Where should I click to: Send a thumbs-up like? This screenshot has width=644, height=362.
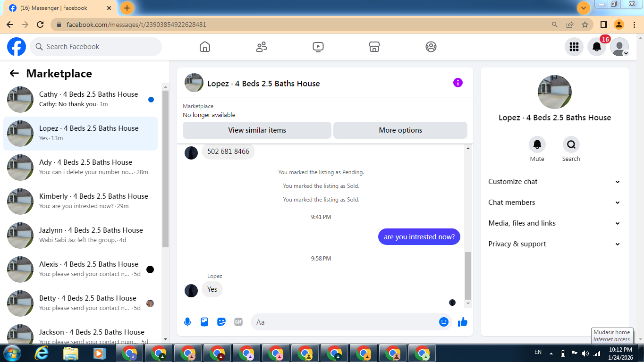click(x=463, y=322)
